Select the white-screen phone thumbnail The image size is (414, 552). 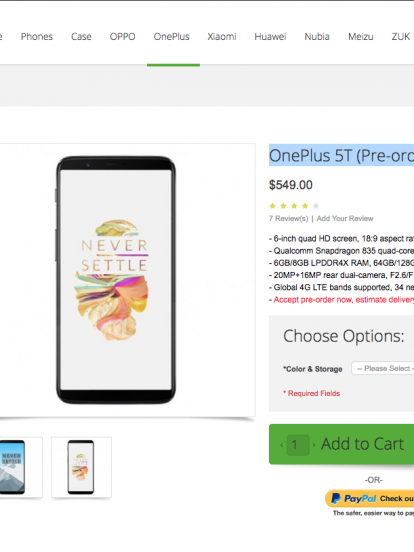tap(81, 467)
